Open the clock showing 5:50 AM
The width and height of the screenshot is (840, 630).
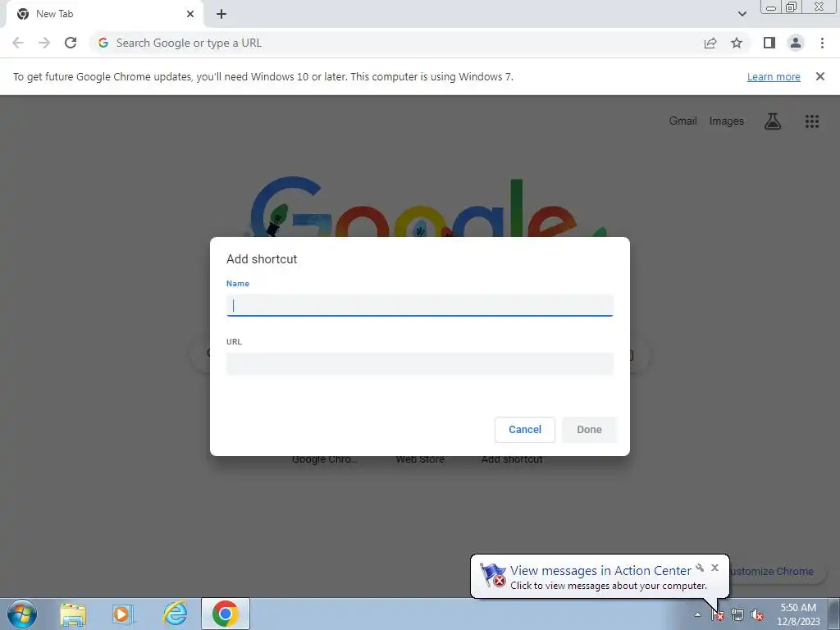point(798,614)
